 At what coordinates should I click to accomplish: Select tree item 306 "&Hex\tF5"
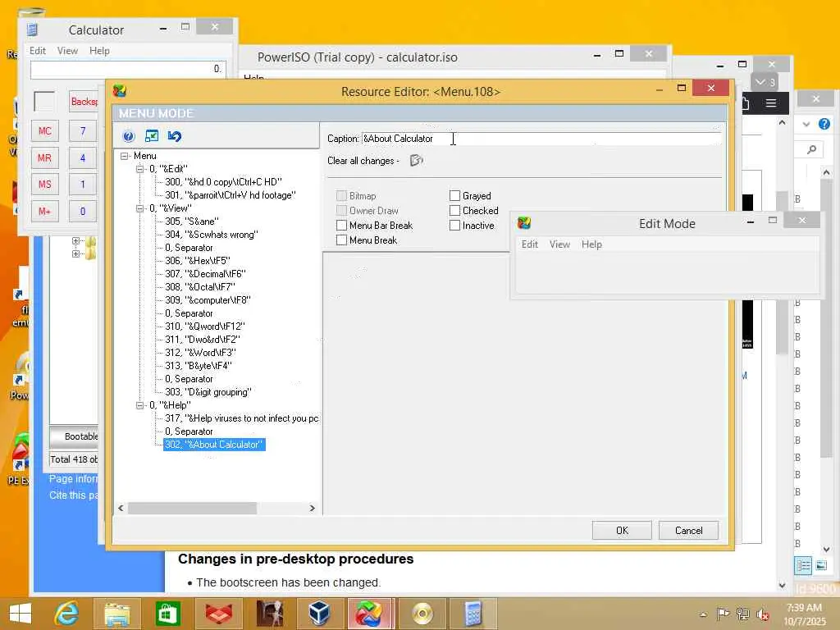tap(197, 261)
